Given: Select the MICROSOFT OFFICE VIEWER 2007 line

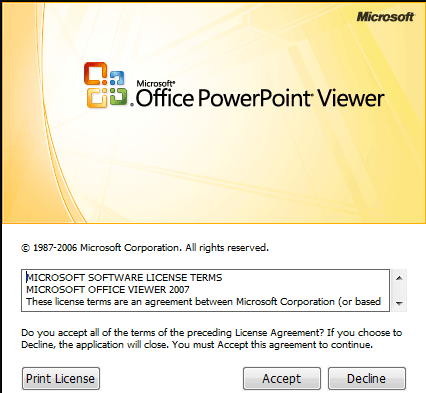Looking at the screenshot, I should [x=108, y=289].
